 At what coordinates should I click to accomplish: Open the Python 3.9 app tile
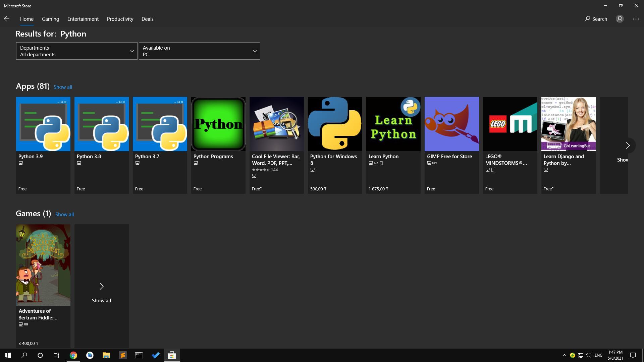(43, 145)
